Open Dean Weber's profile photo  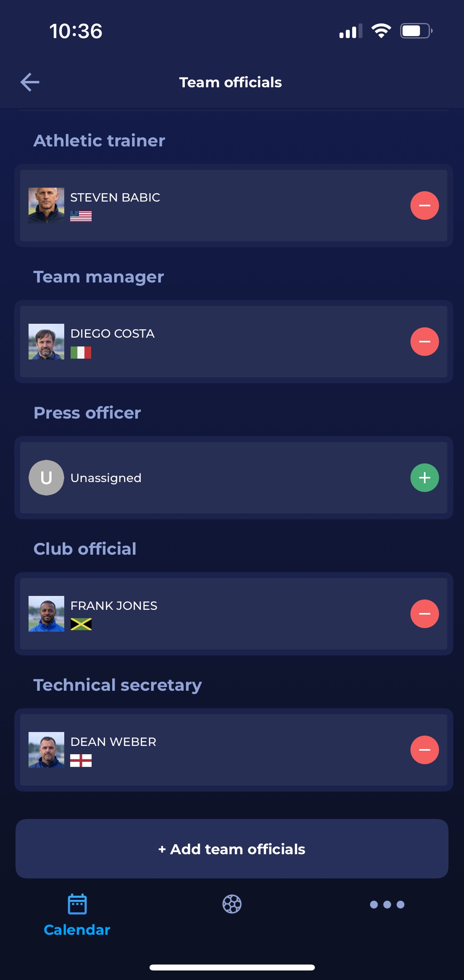point(46,750)
